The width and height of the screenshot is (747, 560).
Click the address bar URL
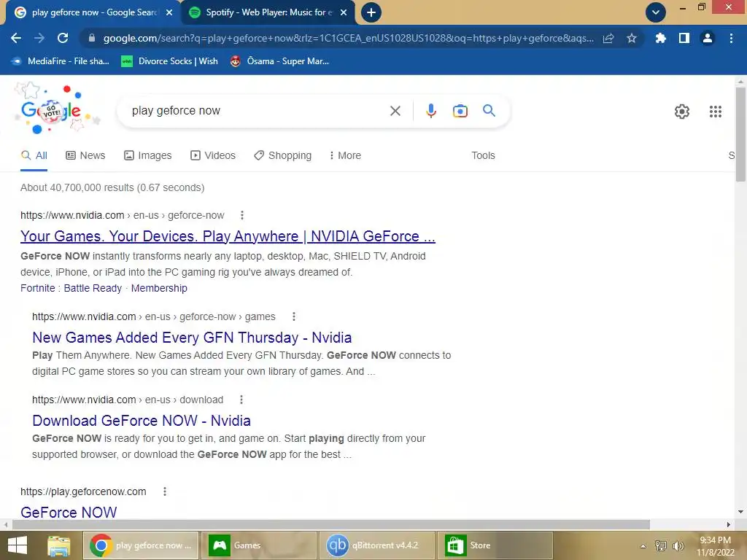click(x=348, y=38)
